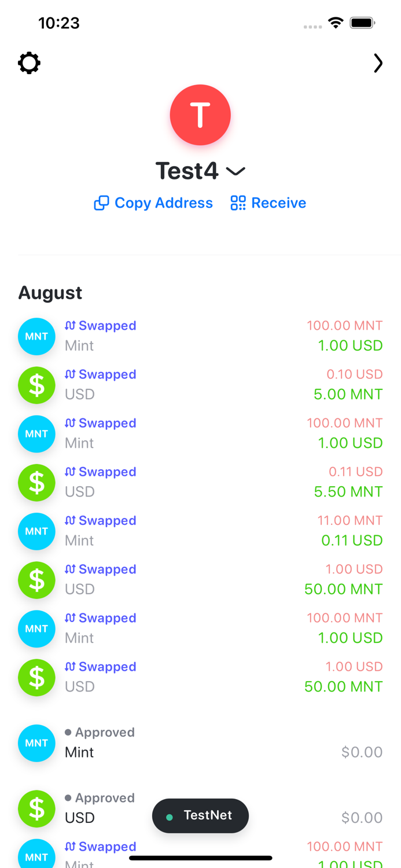The width and height of the screenshot is (401, 868).
Task: Open settings via the gear icon
Action: pyautogui.click(x=29, y=62)
